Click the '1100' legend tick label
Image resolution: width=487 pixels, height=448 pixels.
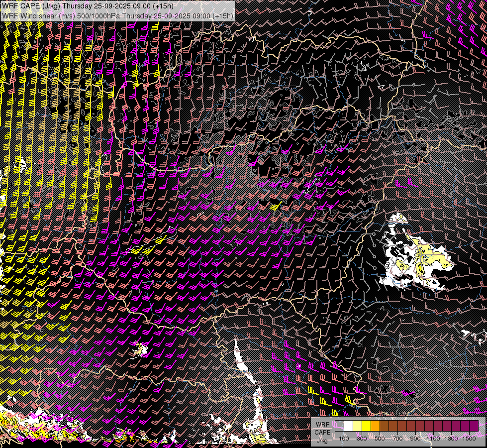click(x=433, y=439)
